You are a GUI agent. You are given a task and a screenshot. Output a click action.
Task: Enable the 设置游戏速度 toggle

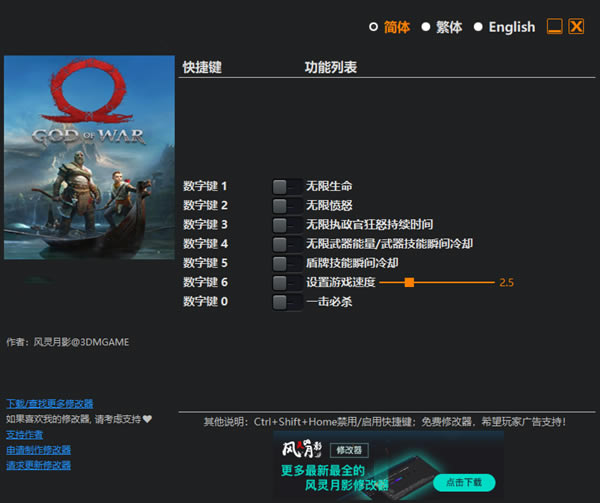click(x=286, y=283)
